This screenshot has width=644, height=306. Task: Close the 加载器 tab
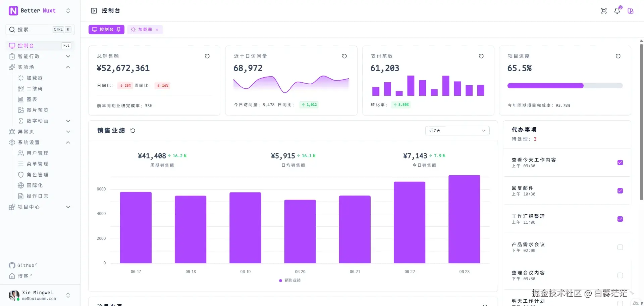click(x=157, y=30)
